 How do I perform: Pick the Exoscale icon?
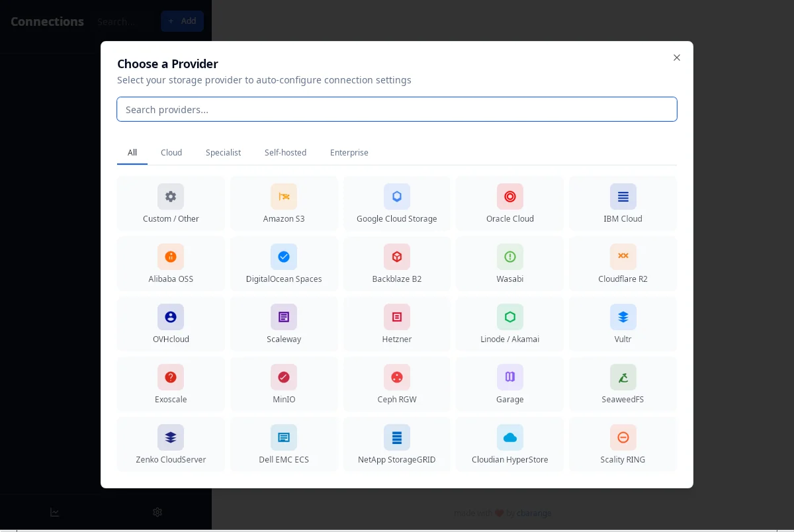coord(171,377)
